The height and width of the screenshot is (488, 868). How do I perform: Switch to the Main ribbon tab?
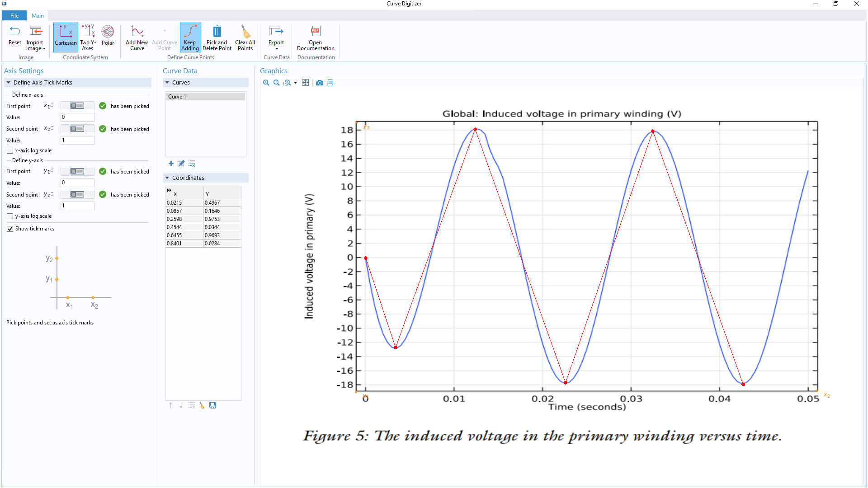pos(38,16)
